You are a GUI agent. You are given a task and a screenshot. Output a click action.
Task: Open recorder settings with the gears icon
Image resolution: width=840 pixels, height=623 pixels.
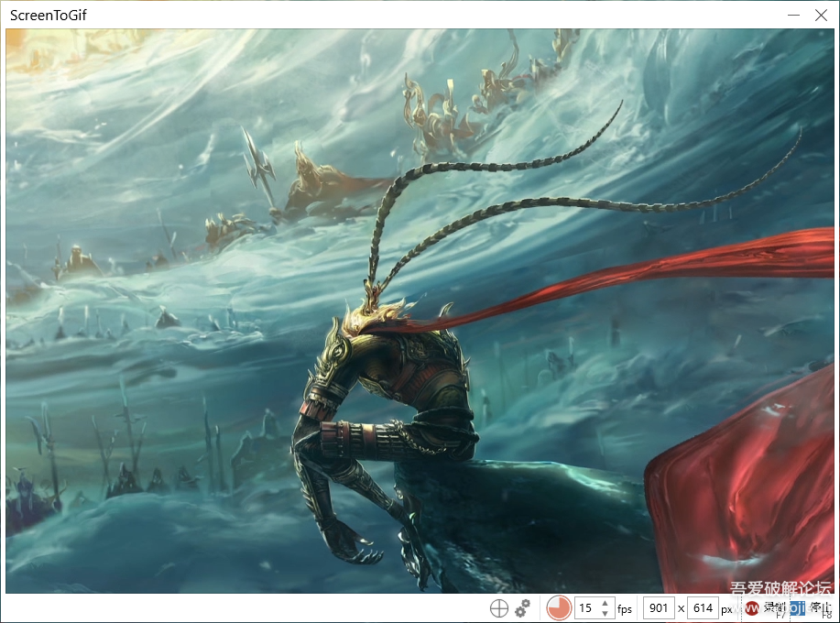[522, 608]
